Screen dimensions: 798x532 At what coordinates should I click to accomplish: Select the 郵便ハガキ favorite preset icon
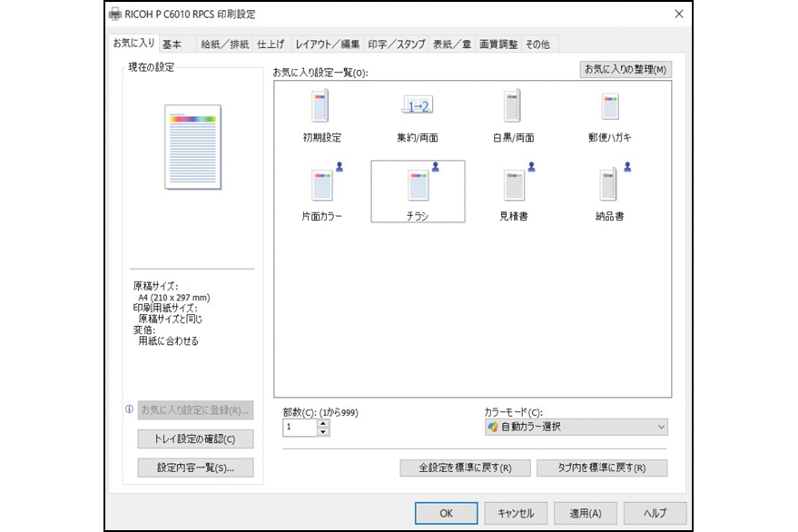pos(609,108)
